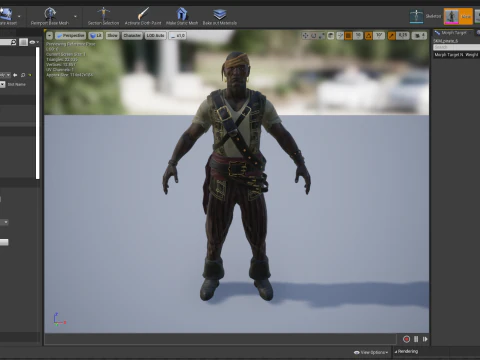Click the Vertices count stat text
Screen dimensions: 480x360
(61, 65)
